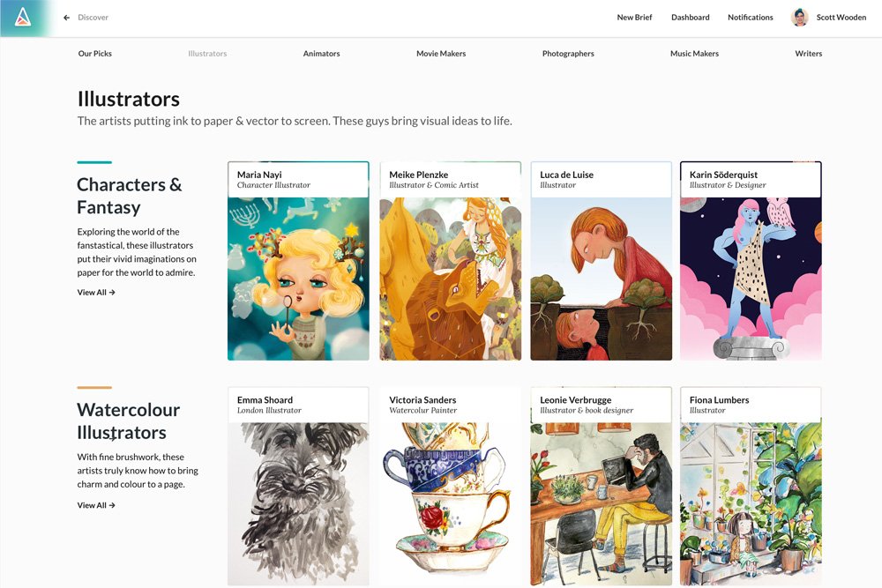Open Victoria Sanders' teacup painting
Viewport: 882px width, 588px height.
450,504
